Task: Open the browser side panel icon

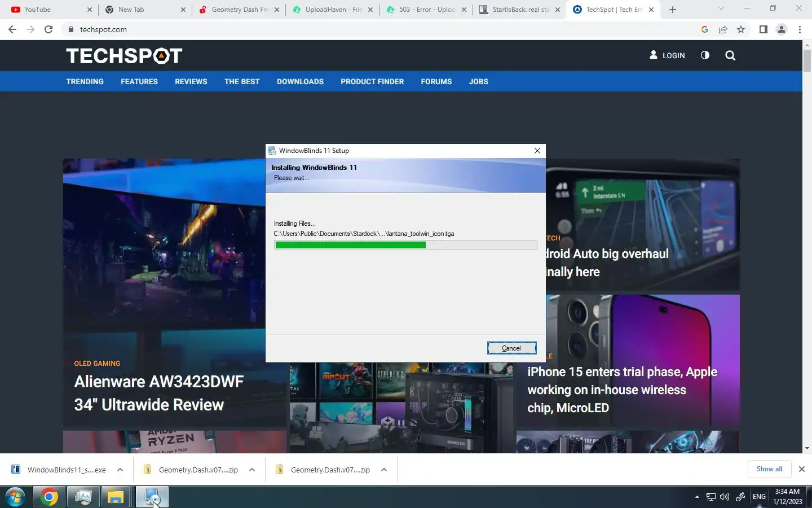Action: click(x=763, y=29)
